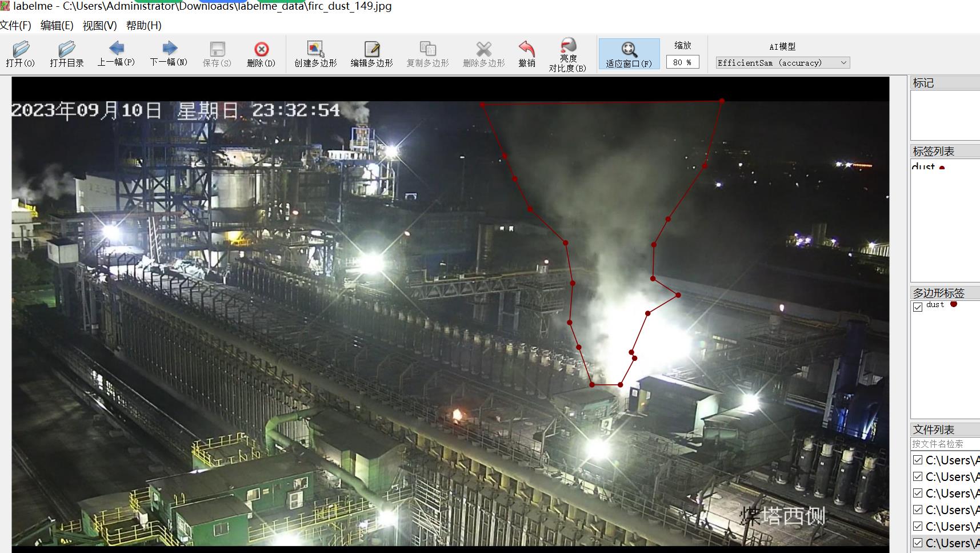Click the Open Directory (打开目录) icon
The image size is (980, 553).
click(x=66, y=54)
